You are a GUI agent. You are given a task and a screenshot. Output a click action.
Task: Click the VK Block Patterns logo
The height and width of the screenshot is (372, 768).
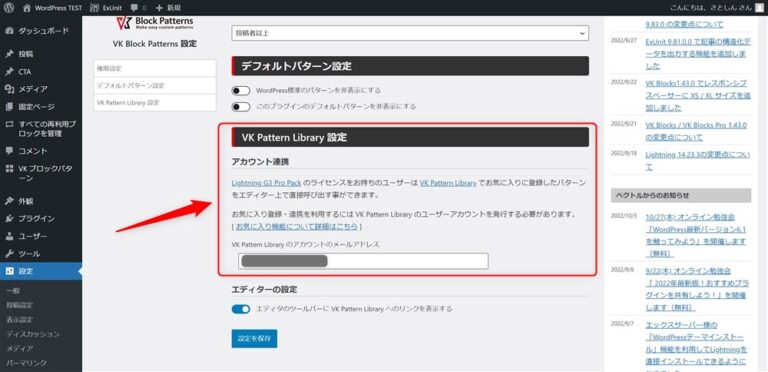[155, 23]
